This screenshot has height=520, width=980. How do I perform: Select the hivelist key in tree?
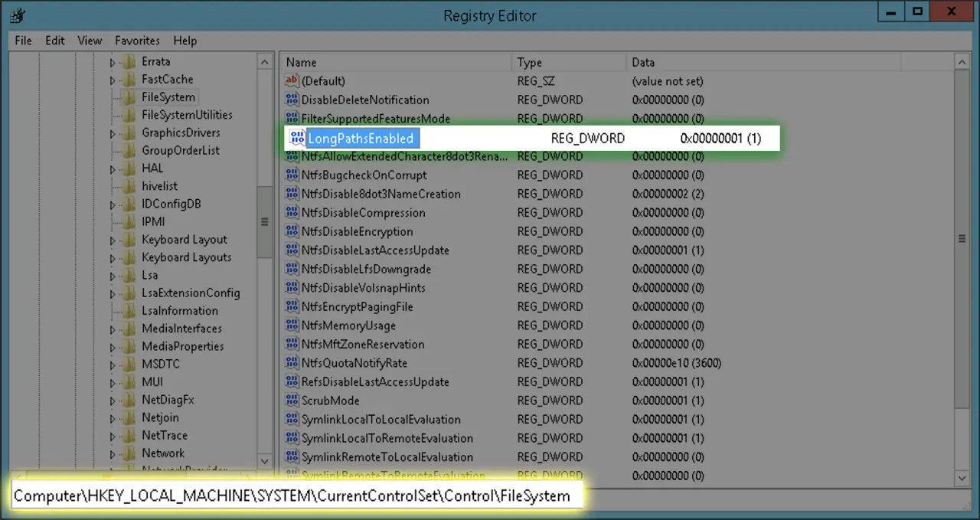[159, 186]
